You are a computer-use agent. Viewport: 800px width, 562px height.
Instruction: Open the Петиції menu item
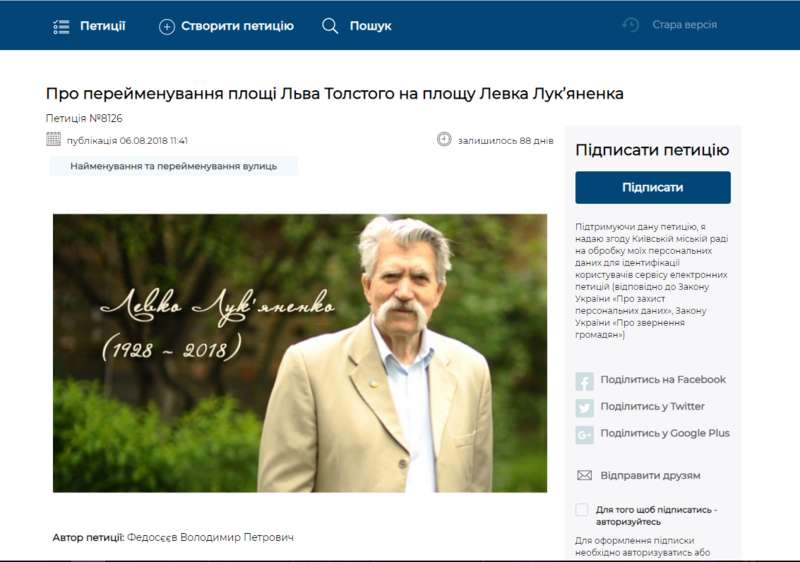pos(103,26)
